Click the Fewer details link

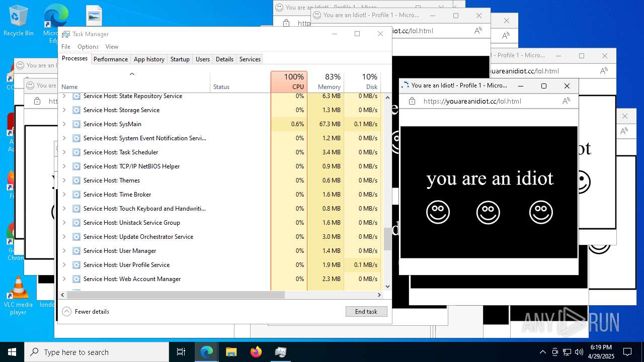[x=92, y=312]
